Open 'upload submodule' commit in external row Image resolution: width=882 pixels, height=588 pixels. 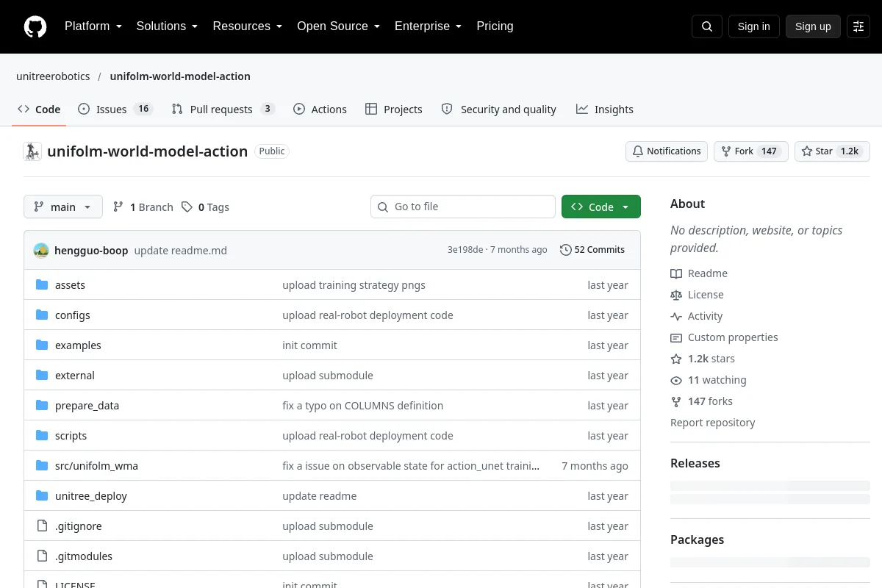328,376
